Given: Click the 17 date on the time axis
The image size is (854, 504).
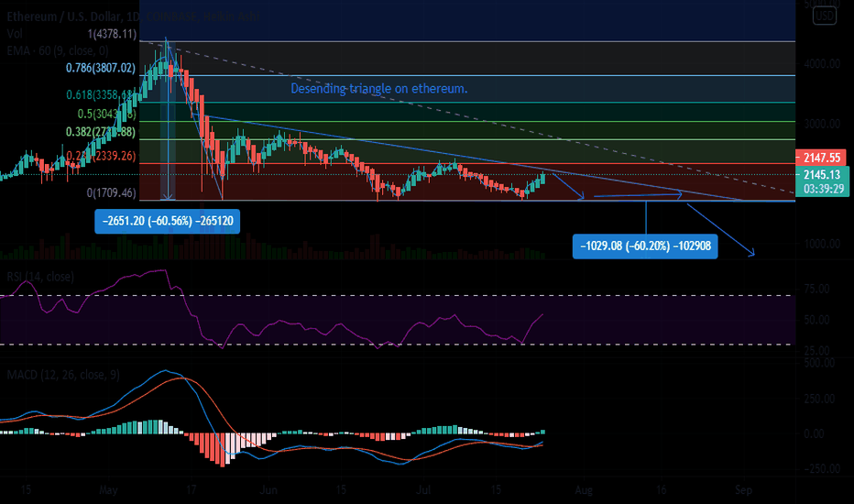Looking at the screenshot, I should tap(191, 490).
